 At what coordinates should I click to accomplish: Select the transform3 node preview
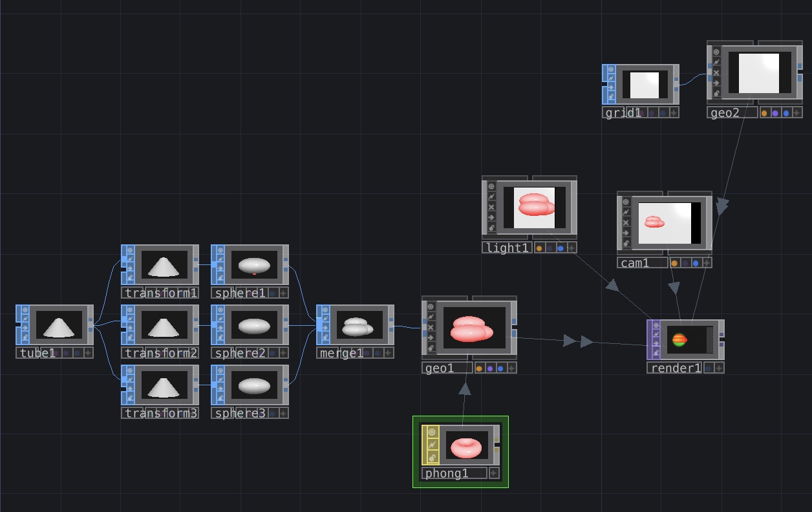164,387
